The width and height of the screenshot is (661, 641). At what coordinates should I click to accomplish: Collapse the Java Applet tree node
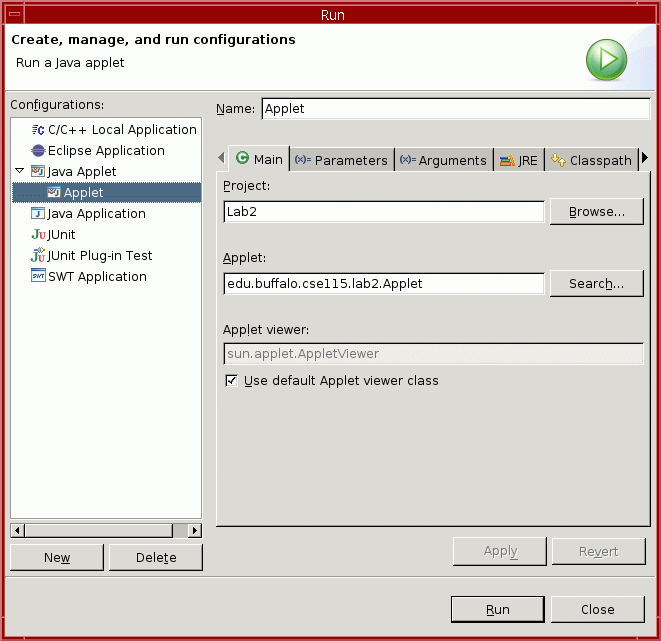point(20,172)
